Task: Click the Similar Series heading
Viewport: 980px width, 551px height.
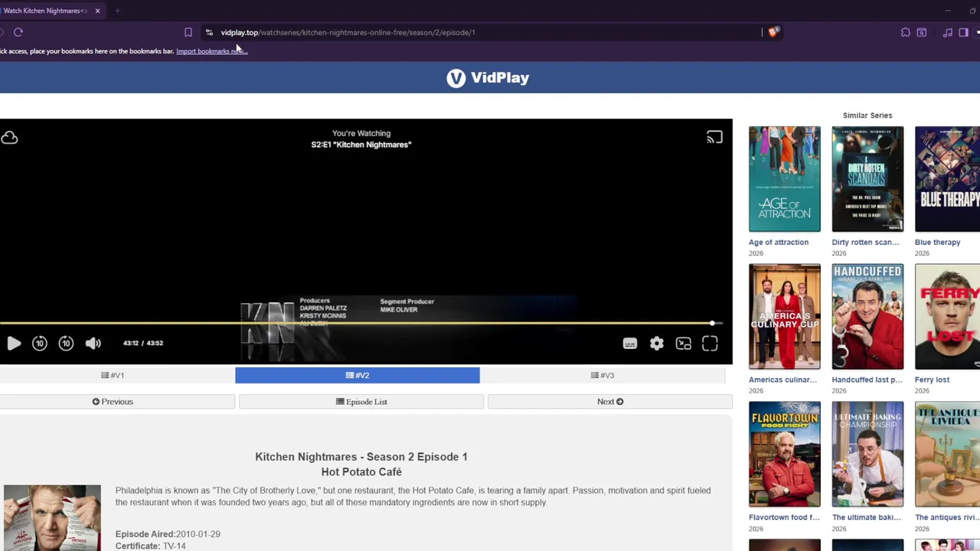Action: [x=867, y=116]
